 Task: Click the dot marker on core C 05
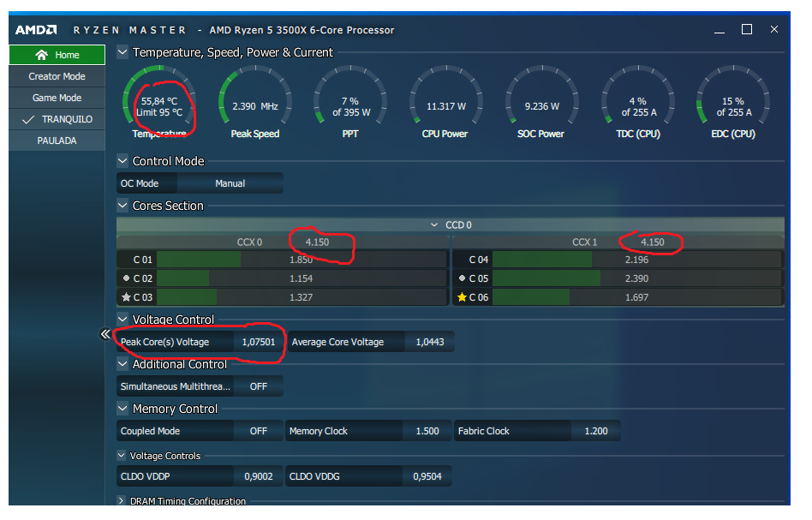pos(462,278)
